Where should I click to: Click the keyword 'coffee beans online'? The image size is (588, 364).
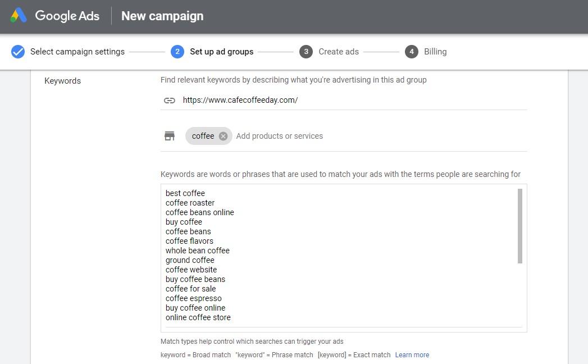coord(200,212)
